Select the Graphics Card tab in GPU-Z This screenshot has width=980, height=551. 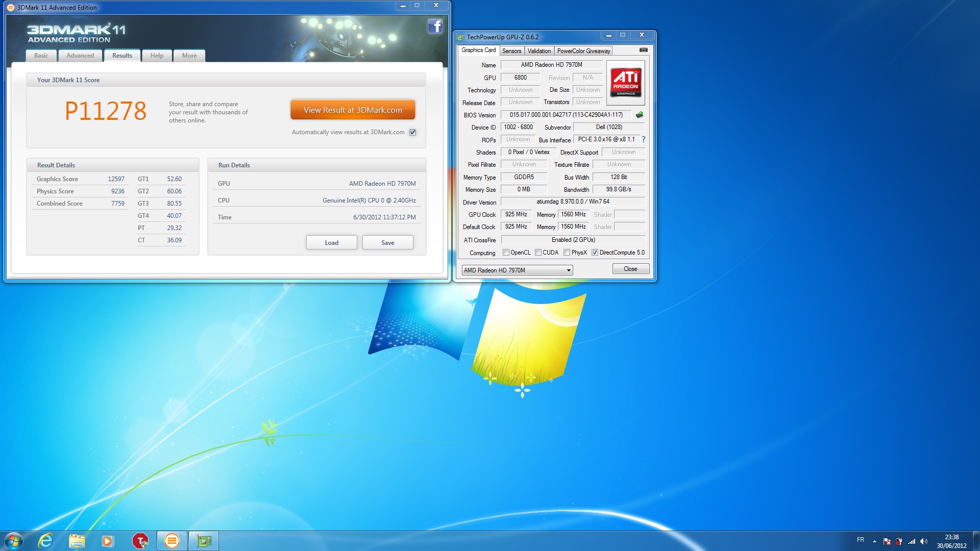pyautogui.click(x=478, y=50)
